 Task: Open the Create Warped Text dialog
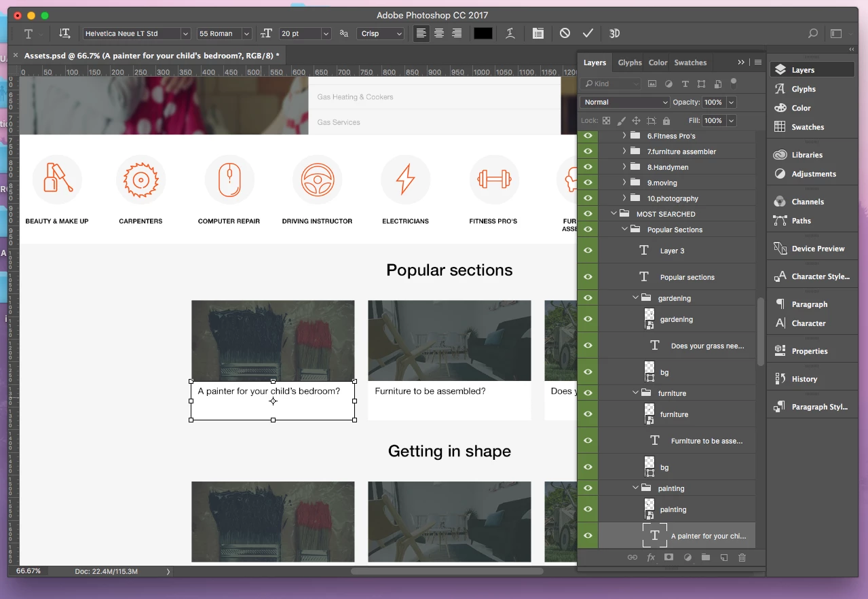tap(510, 33)
